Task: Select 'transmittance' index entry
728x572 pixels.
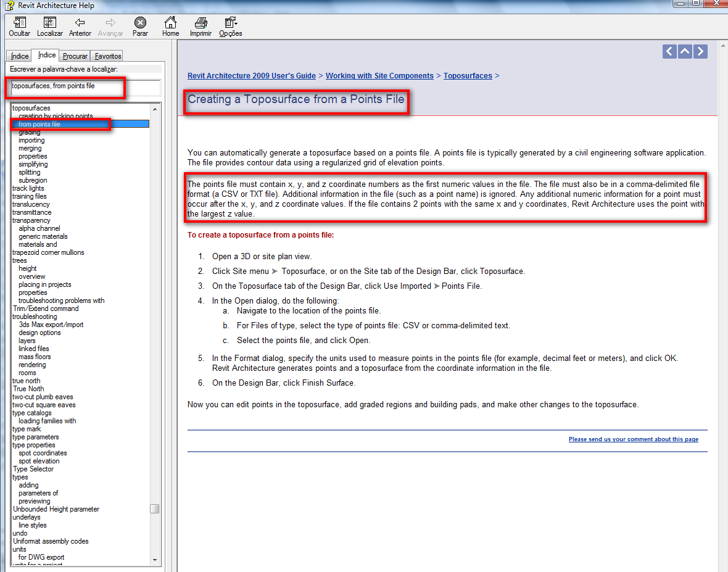Action: pyautogui.click(x=31, y=212)
